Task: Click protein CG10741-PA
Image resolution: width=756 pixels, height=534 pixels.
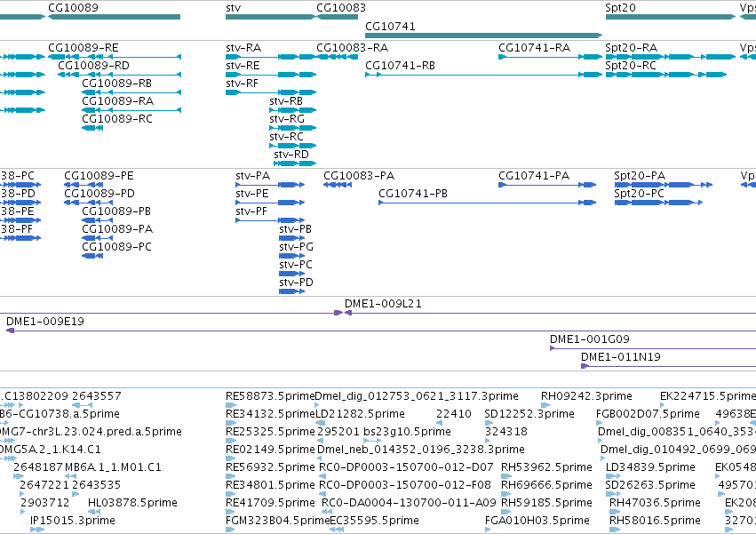Action: pos(547,185)
